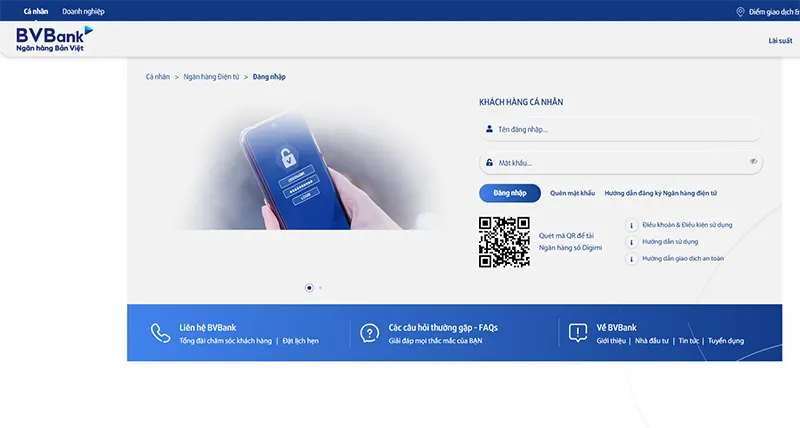Open the Hướng dẫn sử dụng link
800x428 pixels.
click(670, 241)
